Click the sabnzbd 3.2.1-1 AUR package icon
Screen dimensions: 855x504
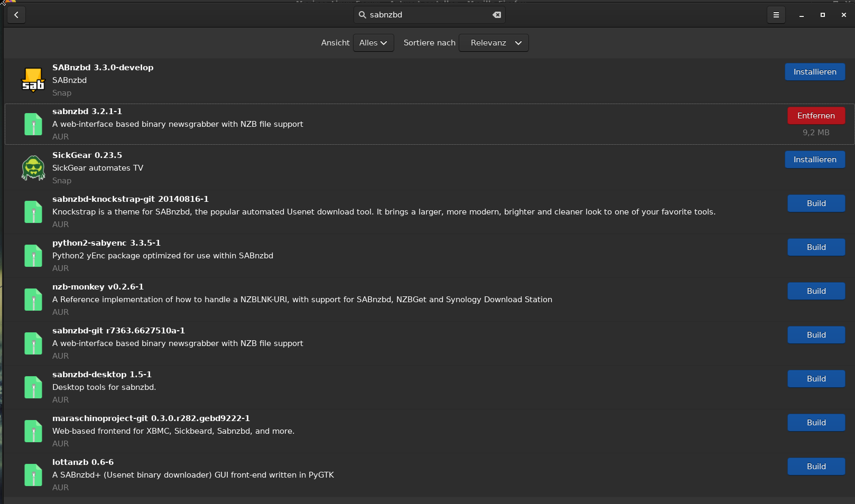[33, 124]
